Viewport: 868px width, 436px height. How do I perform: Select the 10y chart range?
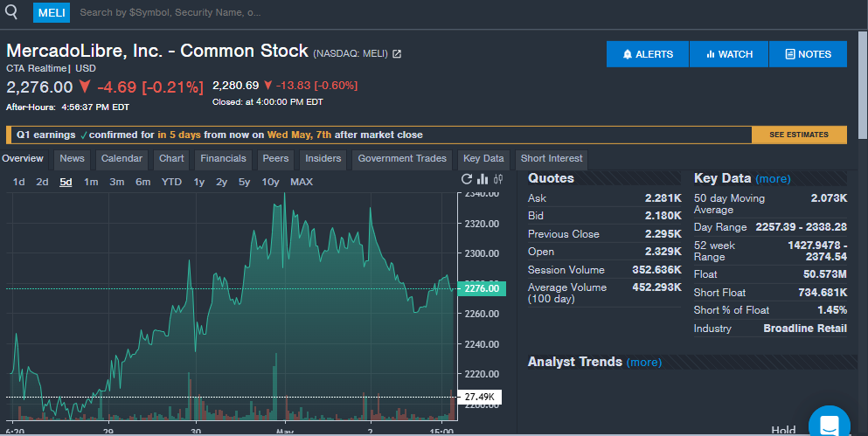coord(270,182)
